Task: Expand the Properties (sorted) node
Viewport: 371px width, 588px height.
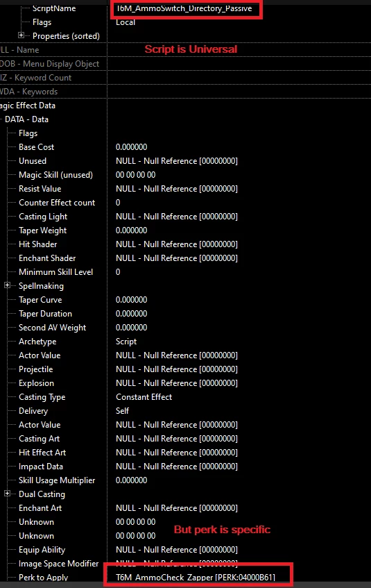Action: [x=21, y=35]
